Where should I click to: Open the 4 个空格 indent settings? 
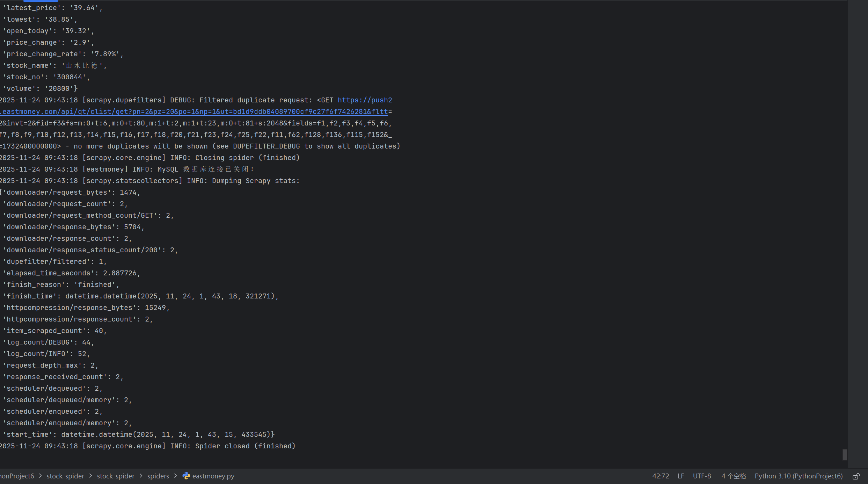click(x=734, y=476)
